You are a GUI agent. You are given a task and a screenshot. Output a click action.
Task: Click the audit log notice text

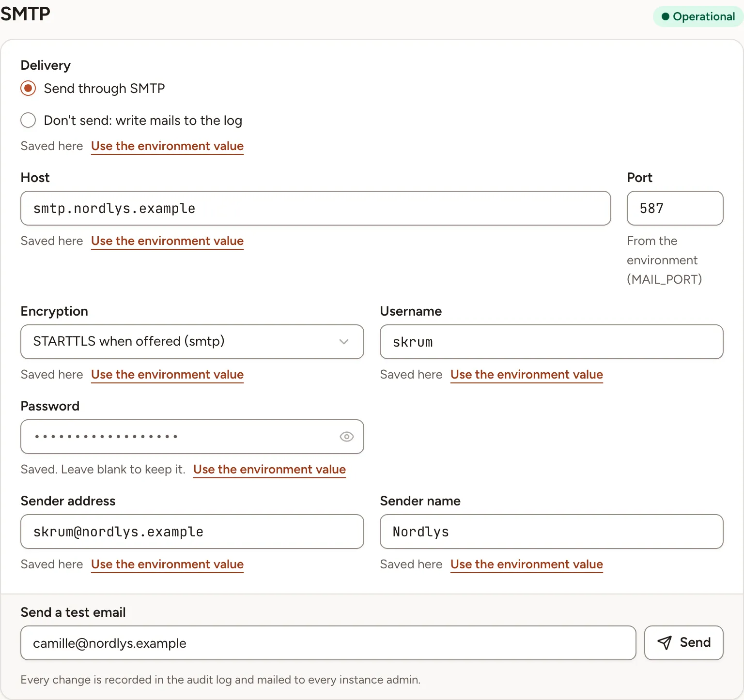coord(220,680)
